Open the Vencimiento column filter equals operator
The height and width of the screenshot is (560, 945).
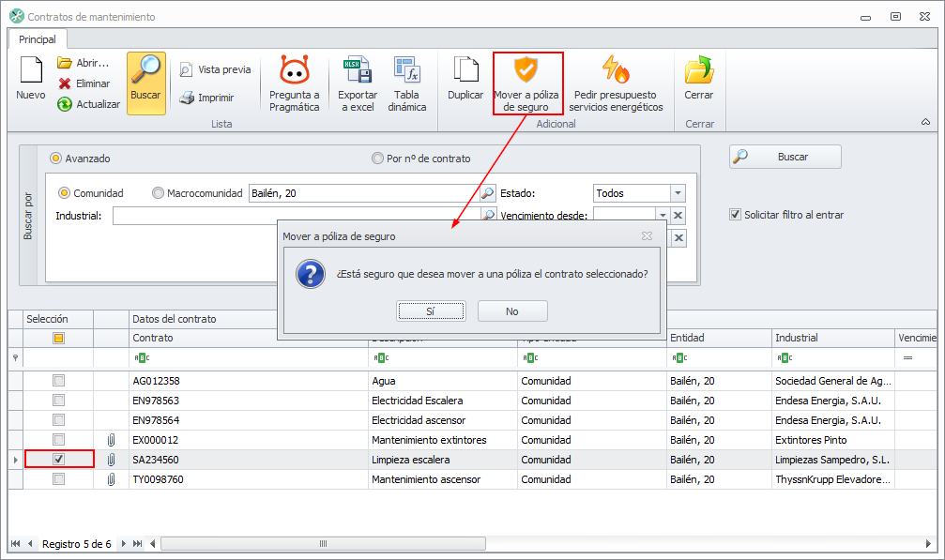point(907,358)
